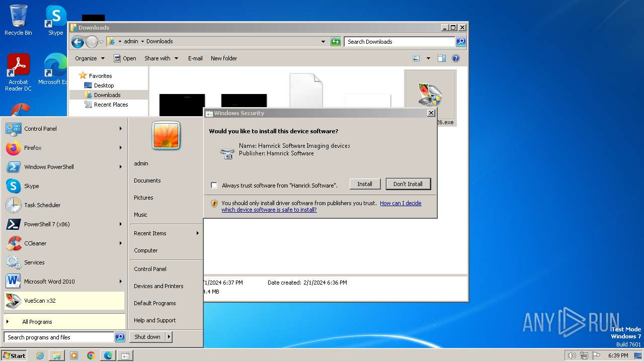Open PowerShell 7 (x86) from Start menu

click(64, 224)
